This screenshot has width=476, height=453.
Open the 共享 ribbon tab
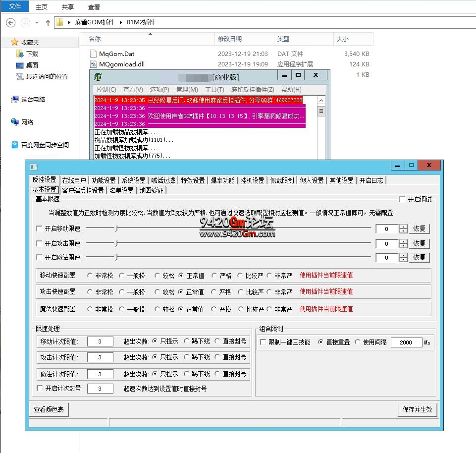click(x=68, y=7)
